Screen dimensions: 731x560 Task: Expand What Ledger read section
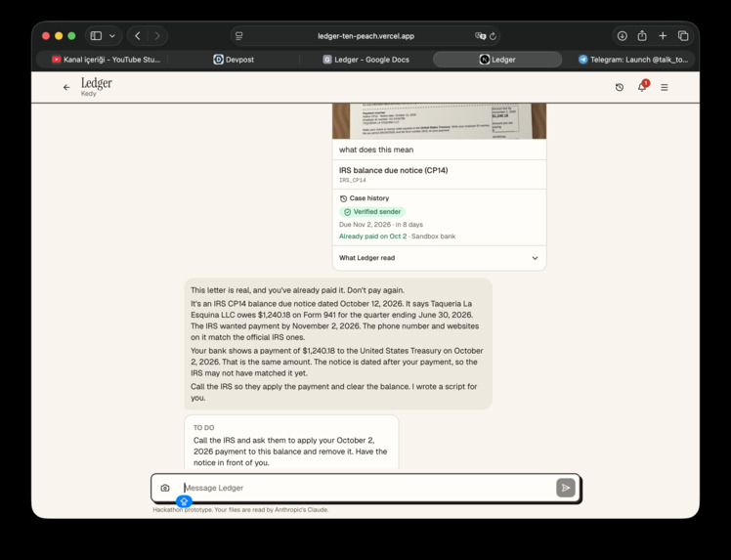point(439,258)
